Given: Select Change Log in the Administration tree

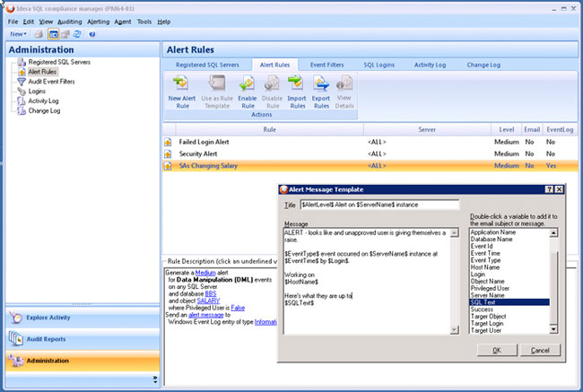Looking at the screenshot, I should tap(44, 110).
